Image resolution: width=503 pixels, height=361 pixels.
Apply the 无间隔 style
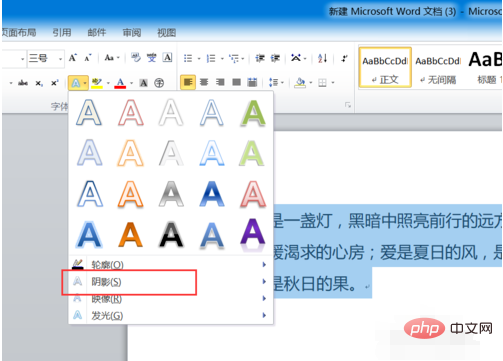tap(438, 67)
